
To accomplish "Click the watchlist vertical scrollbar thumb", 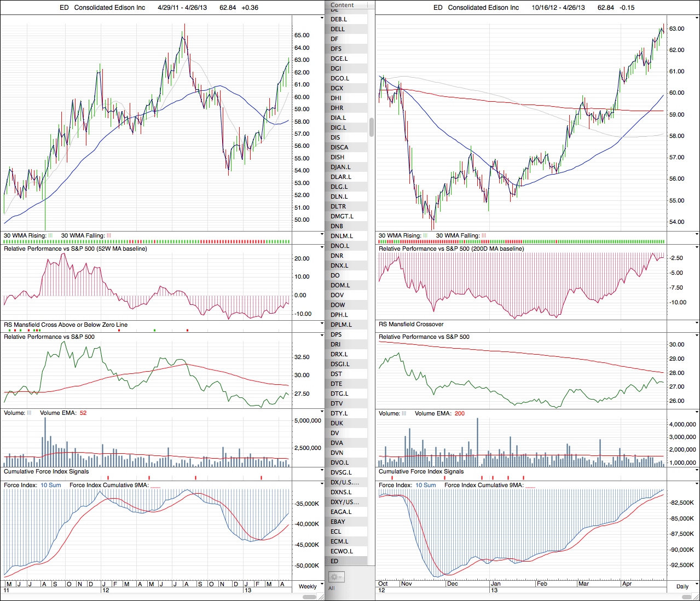I will pyautogui.click(x=372, y=127).
